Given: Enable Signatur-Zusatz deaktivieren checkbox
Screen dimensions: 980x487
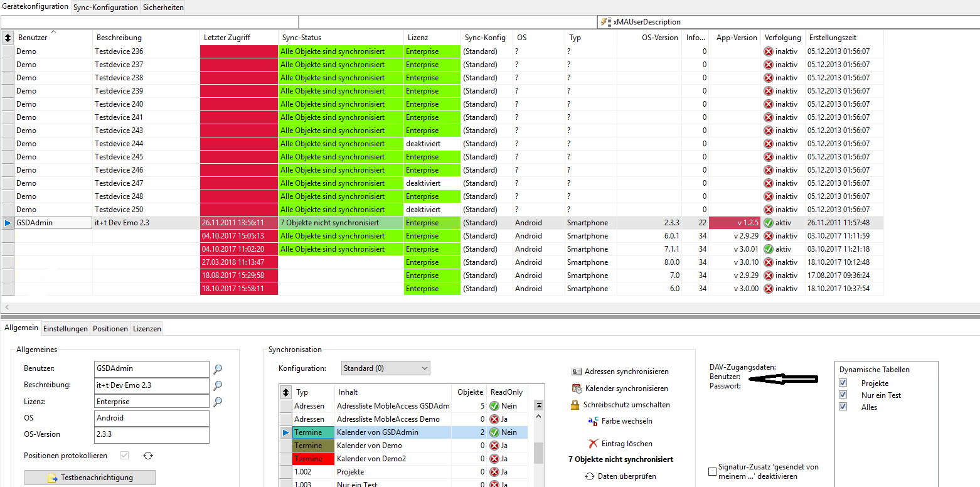Looking at the screenshot, I should click(x=712, y=471).
